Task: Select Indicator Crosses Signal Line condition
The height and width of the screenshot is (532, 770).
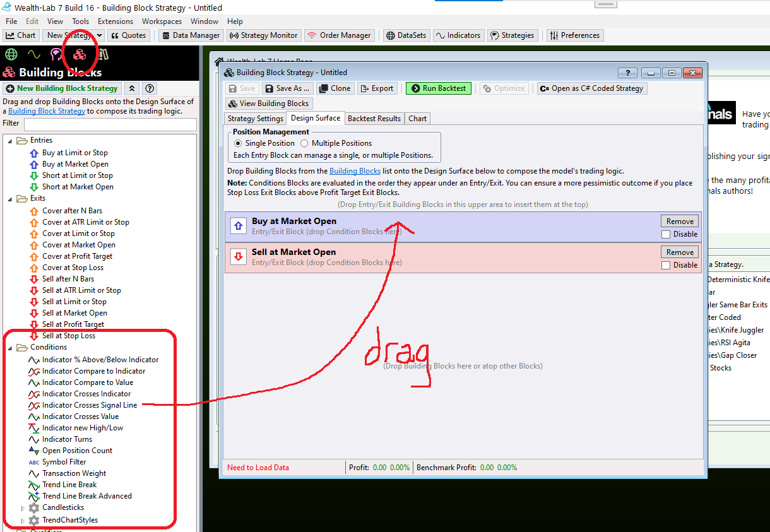Action: point(89,405)
